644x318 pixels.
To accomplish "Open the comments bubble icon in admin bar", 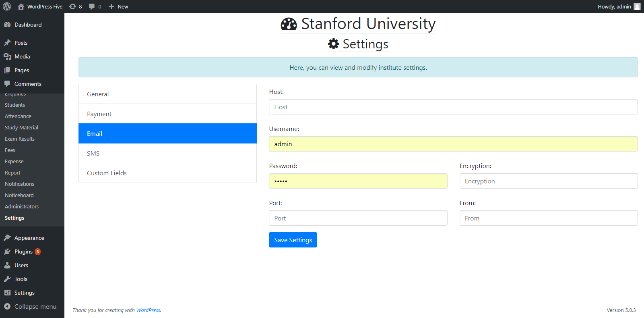I will 92,6.
